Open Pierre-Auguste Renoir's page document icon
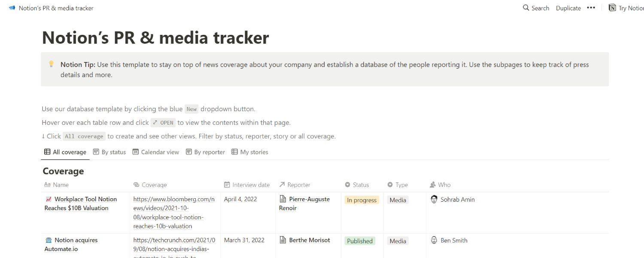Viewport: 644px width, 258px height. click(x=282, y=199)
